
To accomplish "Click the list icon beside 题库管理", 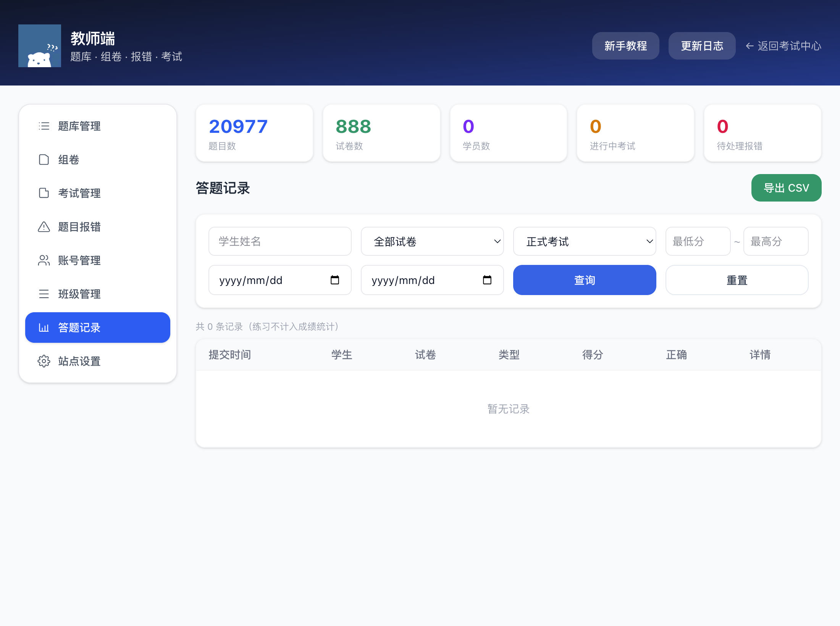I will (x=44, y=126).
